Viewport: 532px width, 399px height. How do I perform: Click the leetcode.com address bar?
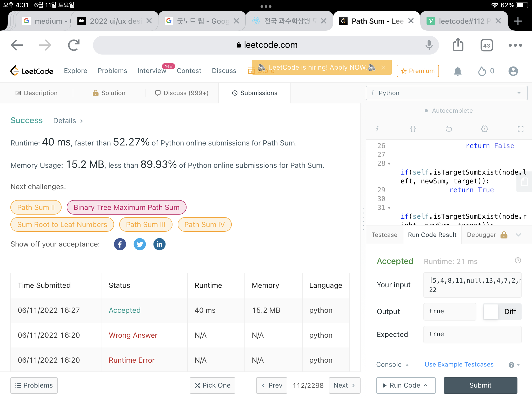coord(266,45)
